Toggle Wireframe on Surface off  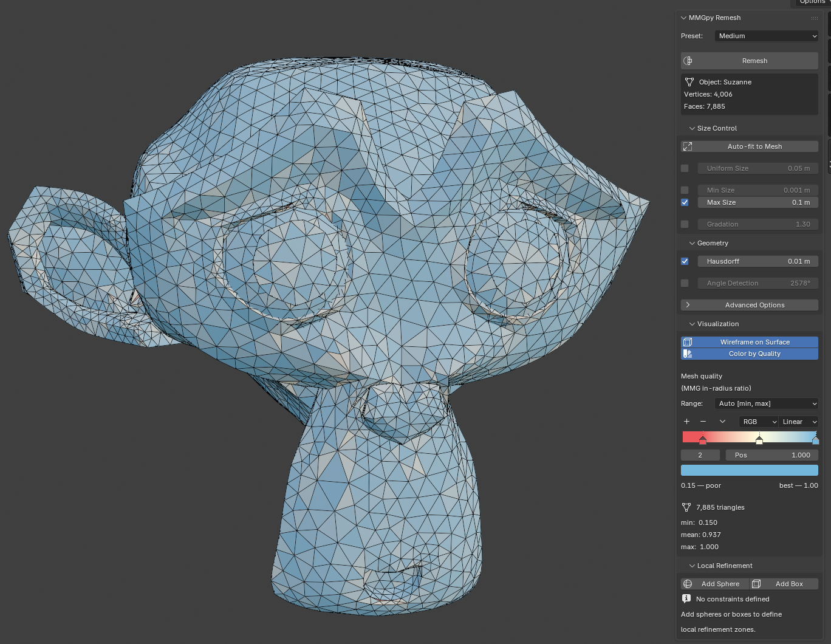click(750, 342)
